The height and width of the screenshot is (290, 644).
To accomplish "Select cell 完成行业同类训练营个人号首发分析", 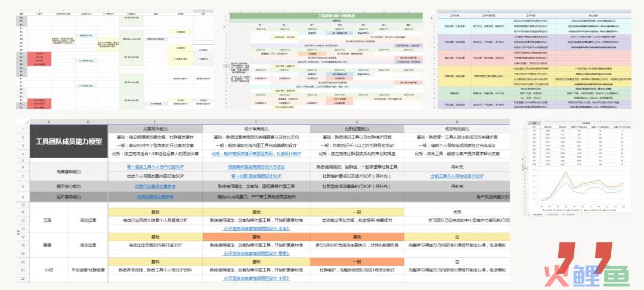I will pyautogui.click(x=155, y=220).
